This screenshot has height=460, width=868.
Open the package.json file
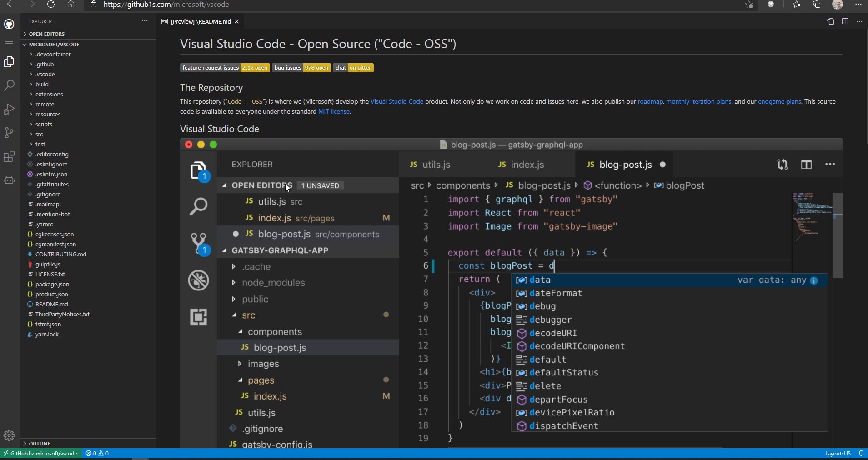pyautogui.click(x=89, y=285)
